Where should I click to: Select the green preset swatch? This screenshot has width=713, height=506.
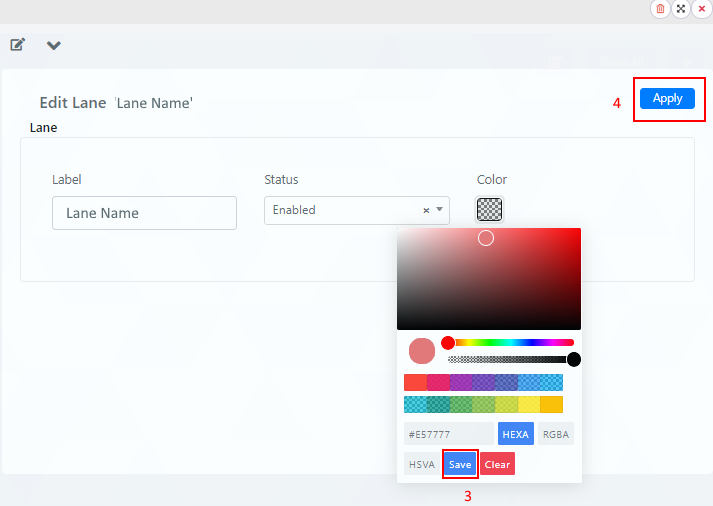coord(461,404)
